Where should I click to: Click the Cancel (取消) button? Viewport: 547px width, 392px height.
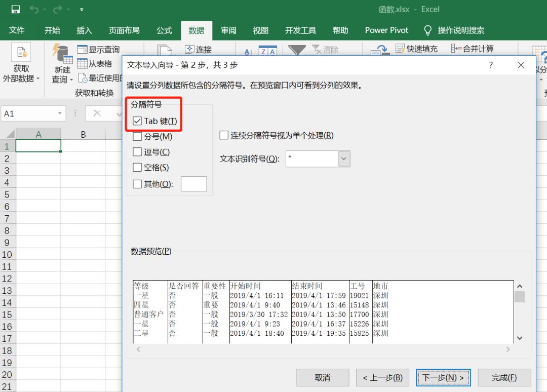click(322, 378)
